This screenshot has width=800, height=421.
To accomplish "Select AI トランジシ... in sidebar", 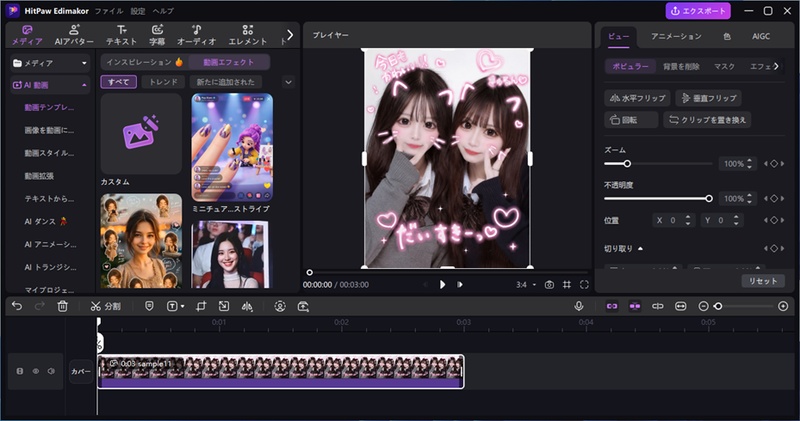I will pyautogui.click(x=50, y=267).
